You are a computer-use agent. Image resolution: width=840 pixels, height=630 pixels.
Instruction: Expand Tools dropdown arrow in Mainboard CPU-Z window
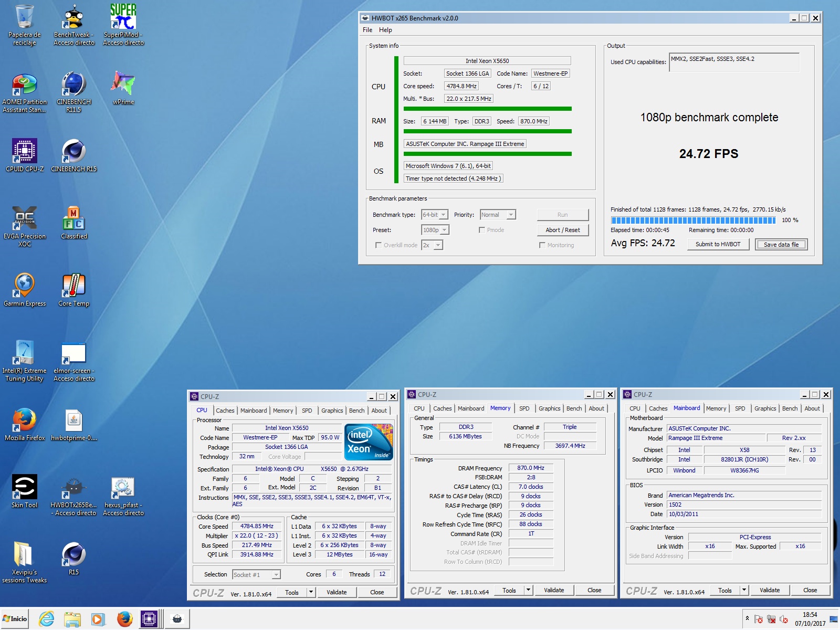[x=744, y=590]
